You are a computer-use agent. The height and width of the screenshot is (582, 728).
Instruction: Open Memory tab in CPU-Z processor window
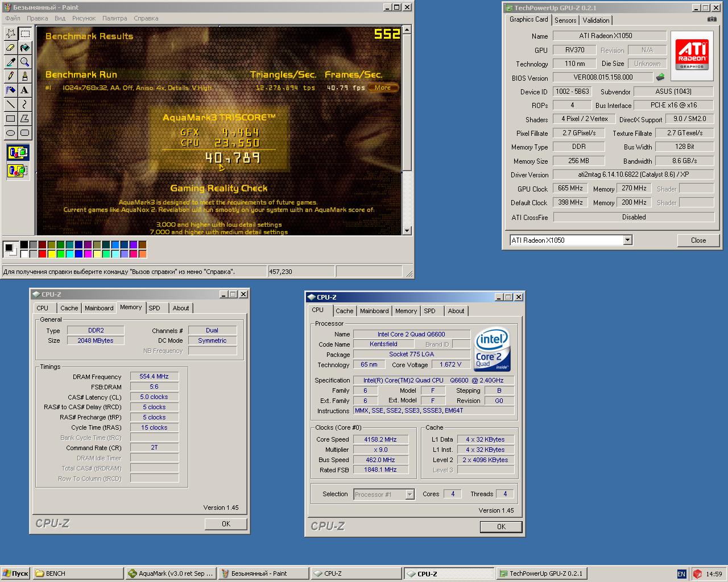coord(406,311)
